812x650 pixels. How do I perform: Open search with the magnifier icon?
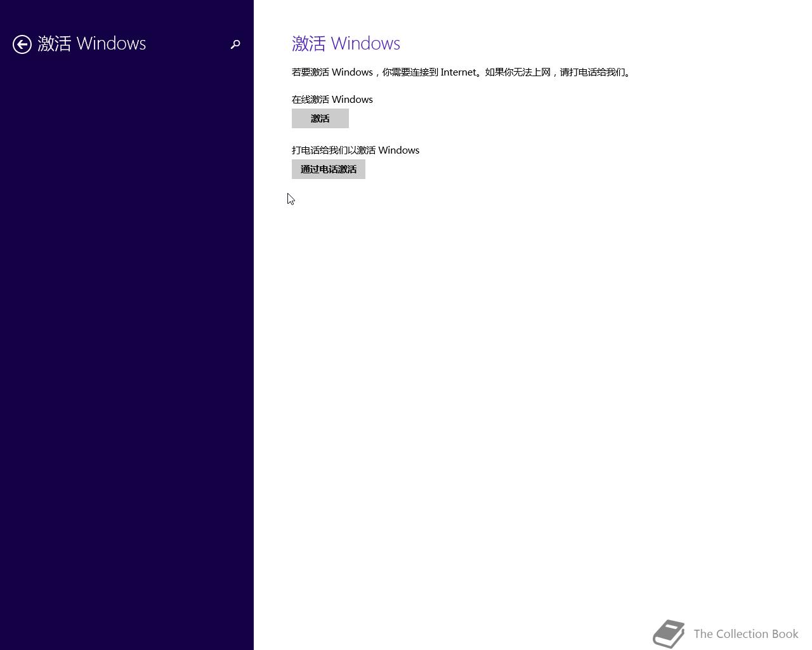tap(235, 44)
